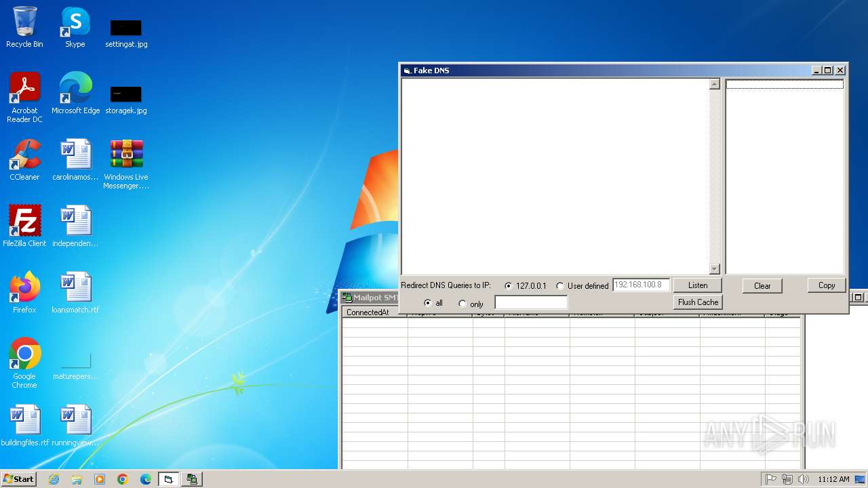The height and width of the screenshot is (488, 868).
Task: Click the DNS log scrollbar down arrow
Action: (714, 269)
